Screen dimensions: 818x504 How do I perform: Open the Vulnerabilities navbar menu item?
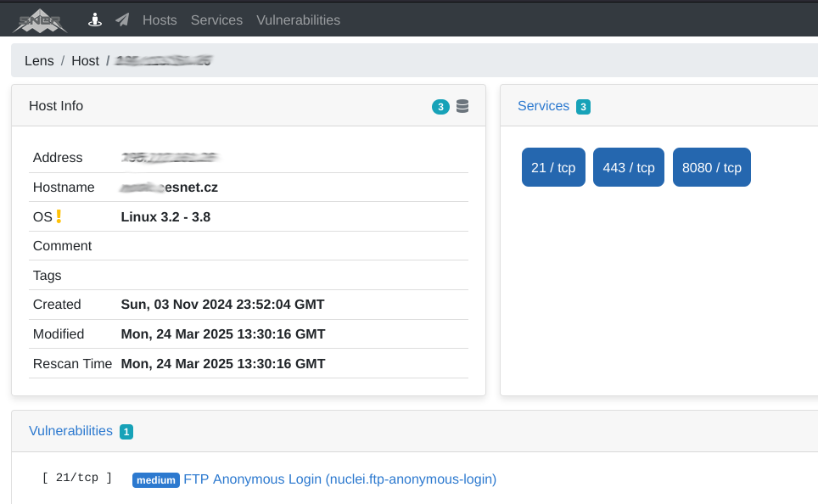[x=298, y=20]
